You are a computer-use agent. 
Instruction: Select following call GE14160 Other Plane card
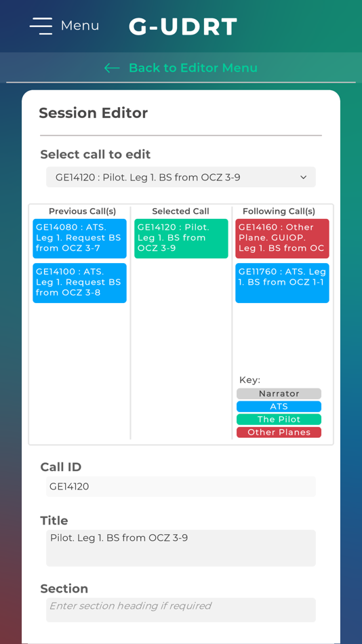282,238
